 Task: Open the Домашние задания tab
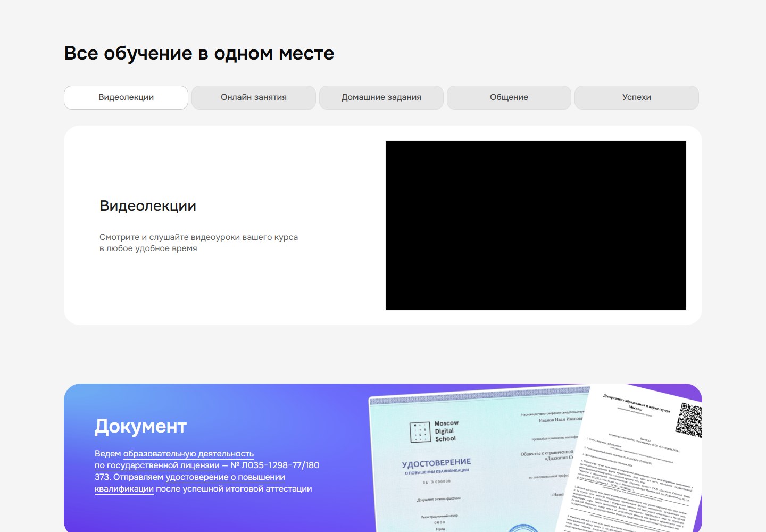(x=381, y=97)
